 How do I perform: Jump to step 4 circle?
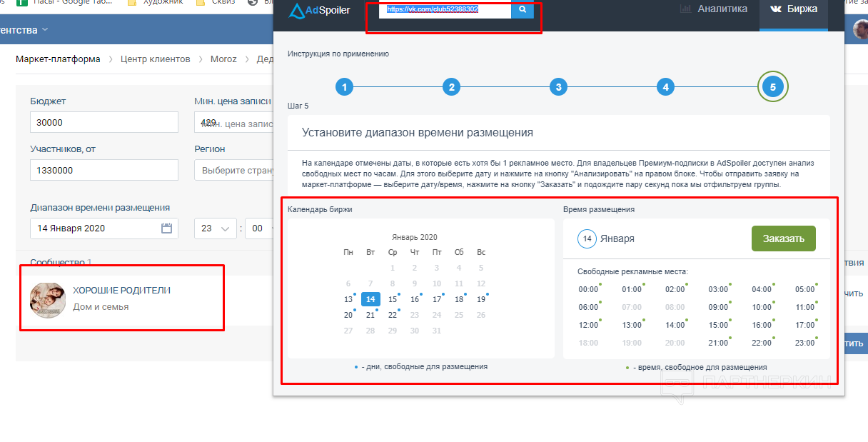665,87
